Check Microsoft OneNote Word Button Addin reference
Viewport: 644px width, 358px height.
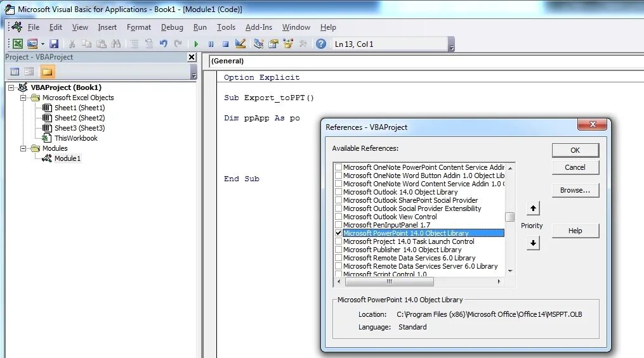(338, 176)
